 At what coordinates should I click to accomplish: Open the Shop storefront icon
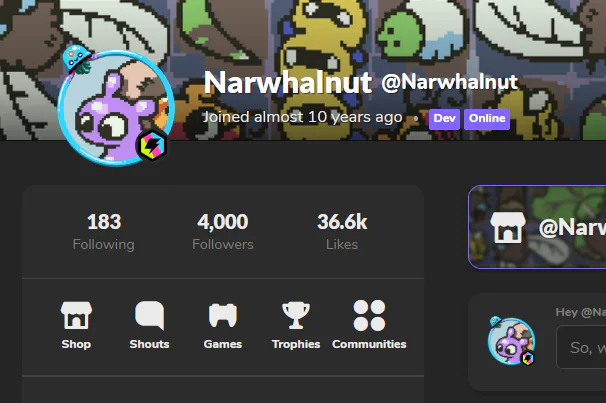pyautogui.click(x=76, y=315)
